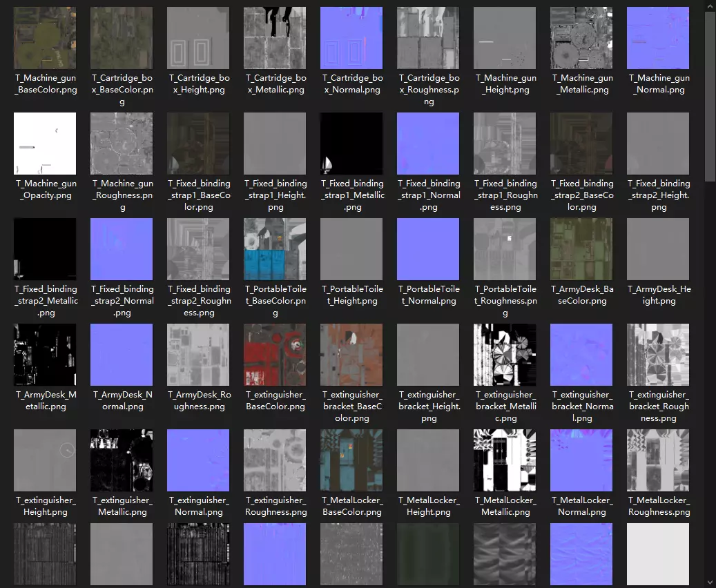Select the T_extinguisher_Metallic.png thumbnail
Image resolution: width=716 pixels, height=588 pixels.
(x=122, y=460)
